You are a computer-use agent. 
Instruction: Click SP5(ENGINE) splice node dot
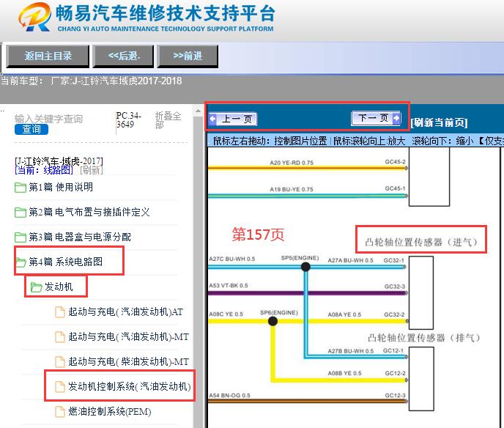point(305,267)
